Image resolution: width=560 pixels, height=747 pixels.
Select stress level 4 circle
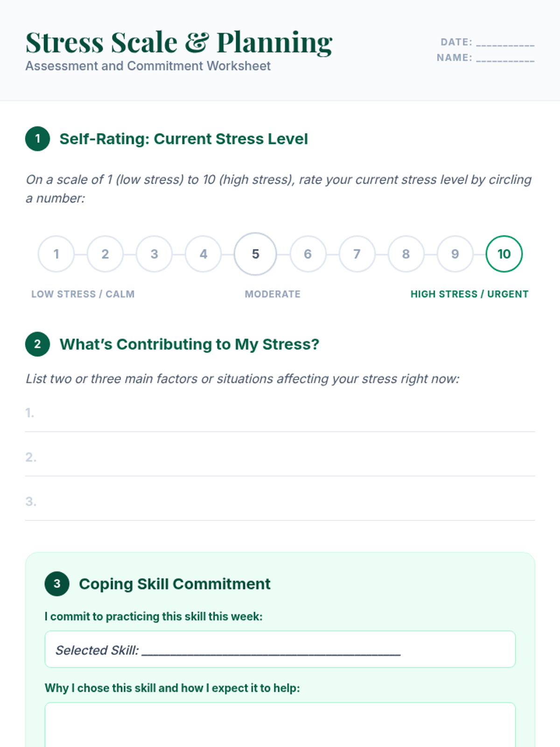click(203, 254)
